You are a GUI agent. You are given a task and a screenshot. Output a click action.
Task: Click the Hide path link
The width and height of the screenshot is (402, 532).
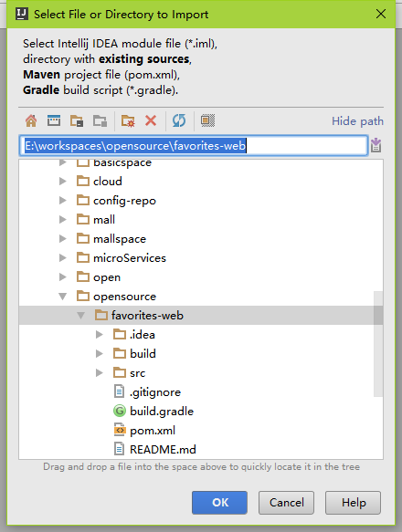click(x=357, y=121)
